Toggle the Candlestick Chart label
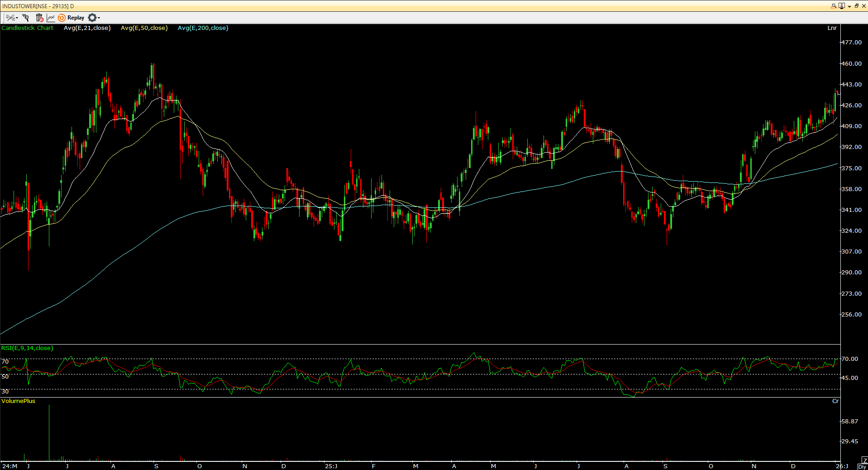The width and height of the screenshot is (868, 470). coord(27,28)
